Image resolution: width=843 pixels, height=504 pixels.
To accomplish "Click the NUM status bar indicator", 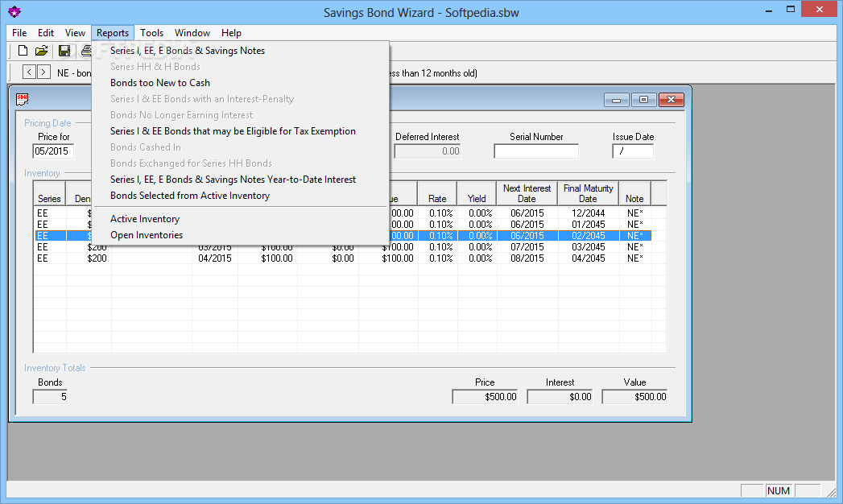I will pyautogui.click(x=779, y=490).
